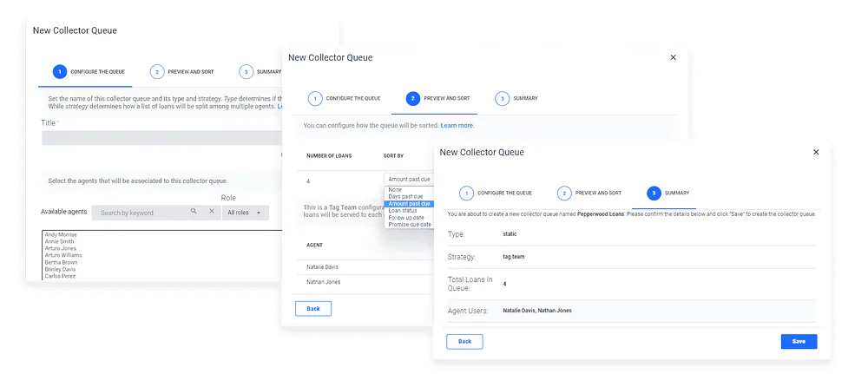Select Arturo Williams in available agents list
868x374 pixels.
pyautogui.click(x=63, y=255)
